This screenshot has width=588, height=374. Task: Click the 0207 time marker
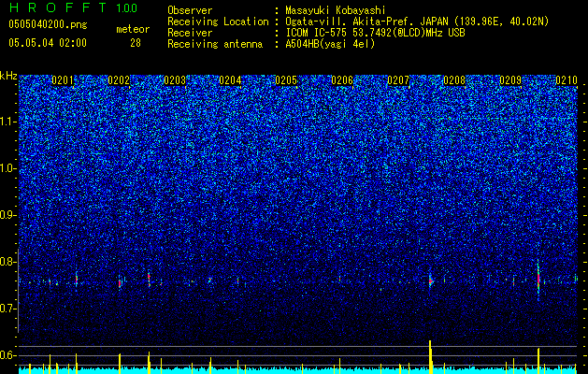coord(398,80)
